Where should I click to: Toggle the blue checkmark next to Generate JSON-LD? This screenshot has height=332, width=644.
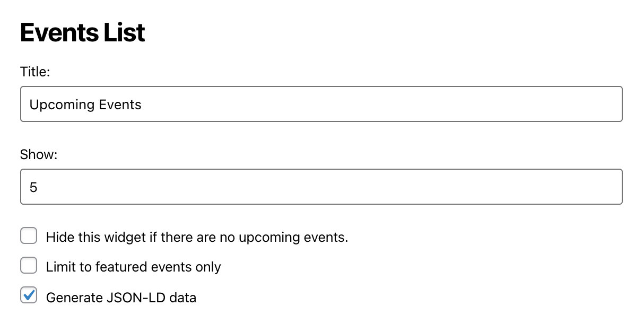(x=29, y=295)
